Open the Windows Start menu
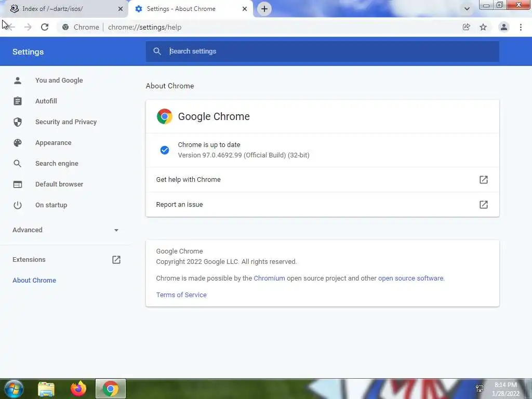This screenshot has width=532, height=399. (14, 389)
